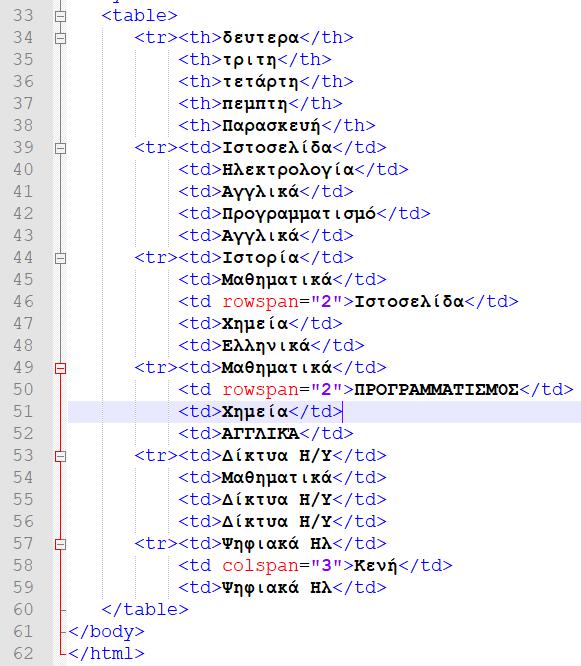Collapse the table fold marker on line 33
Screen dimensions: 581x666
pyautogui.click(x=61, y=16)
